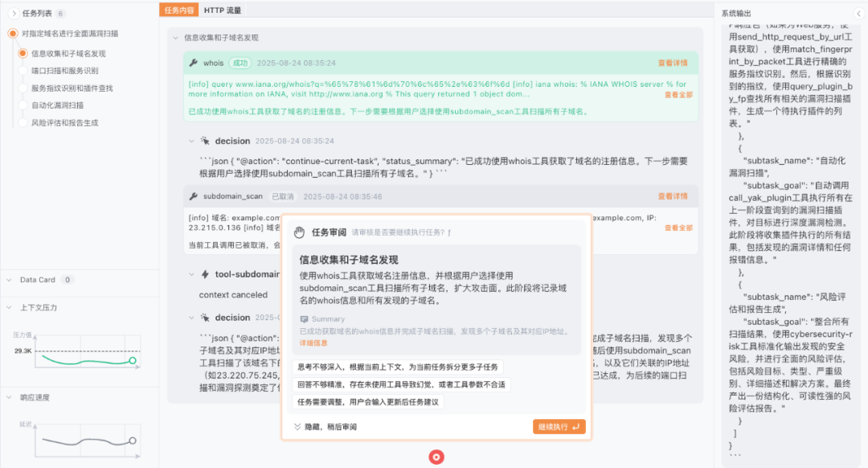Open 查看详情 for whois
Image resolution: width=868 pixels, height=468 pixels.
[x=673, y=64]
